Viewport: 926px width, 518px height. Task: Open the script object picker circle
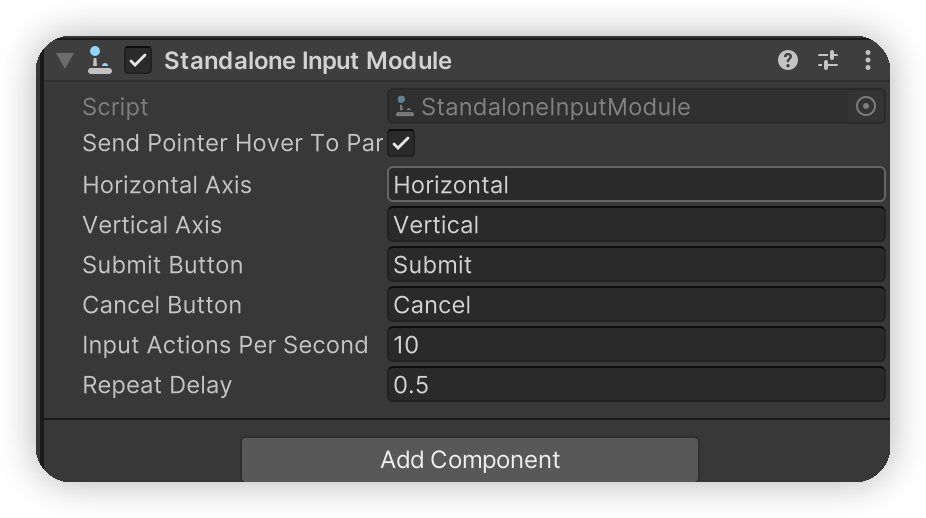[866, 107]
